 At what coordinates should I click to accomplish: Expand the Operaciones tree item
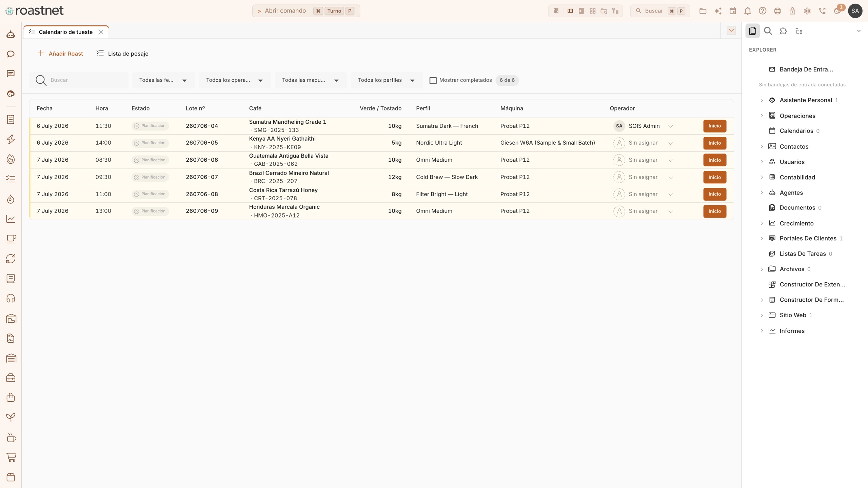(x=762, y=116)
